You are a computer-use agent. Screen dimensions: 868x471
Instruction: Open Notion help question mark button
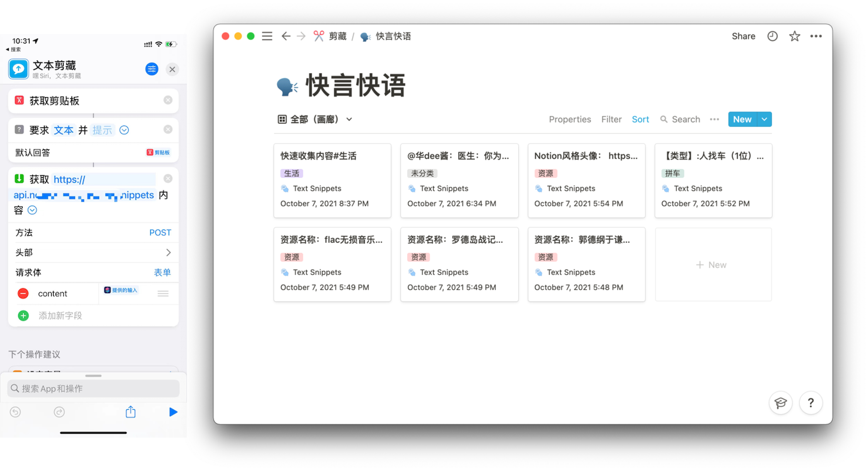pos(811,402)
